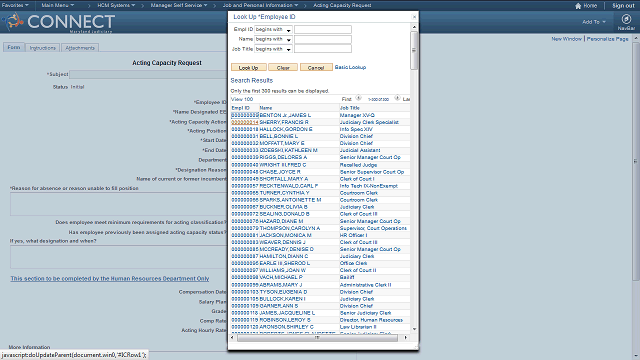Sort by Empl ID column header

tap(240, 108)
